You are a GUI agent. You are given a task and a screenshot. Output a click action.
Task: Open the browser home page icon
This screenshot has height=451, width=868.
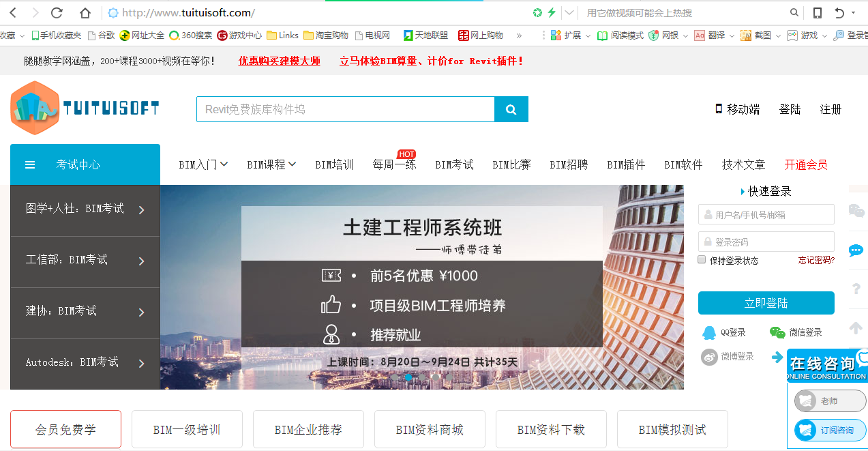85,12
